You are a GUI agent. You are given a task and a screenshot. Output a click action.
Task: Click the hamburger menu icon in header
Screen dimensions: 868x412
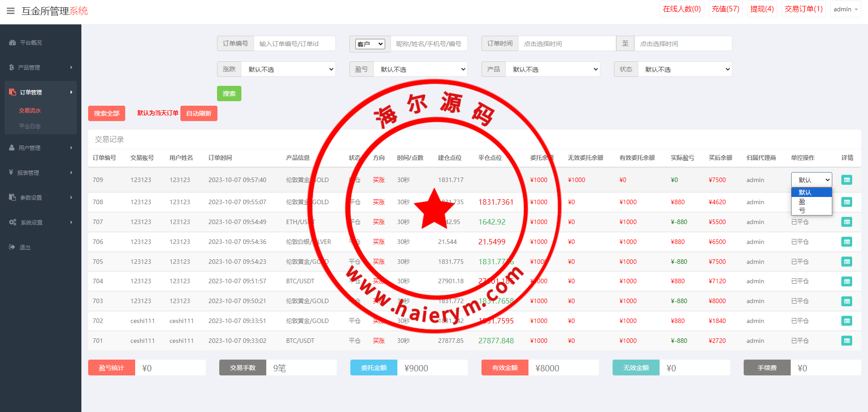pos(10,11)
